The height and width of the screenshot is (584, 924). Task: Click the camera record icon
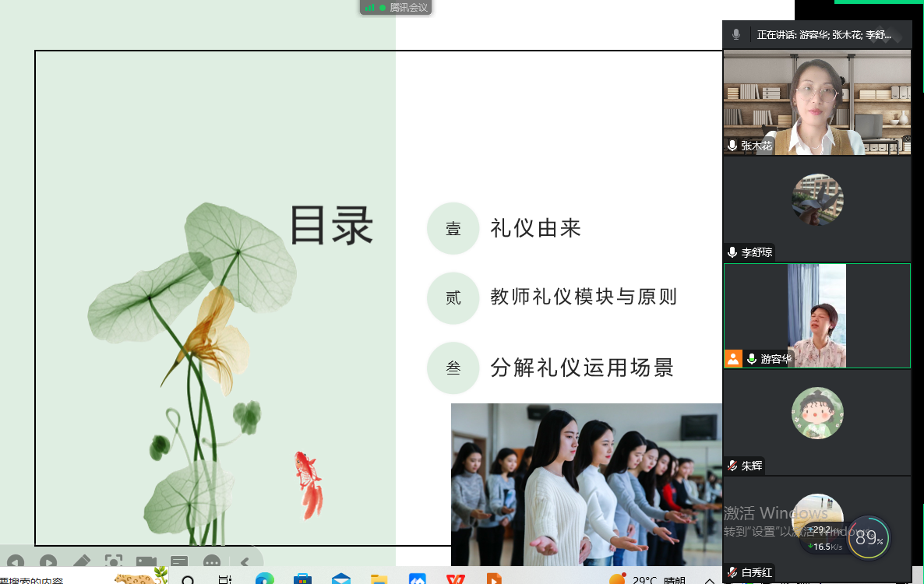146,562
